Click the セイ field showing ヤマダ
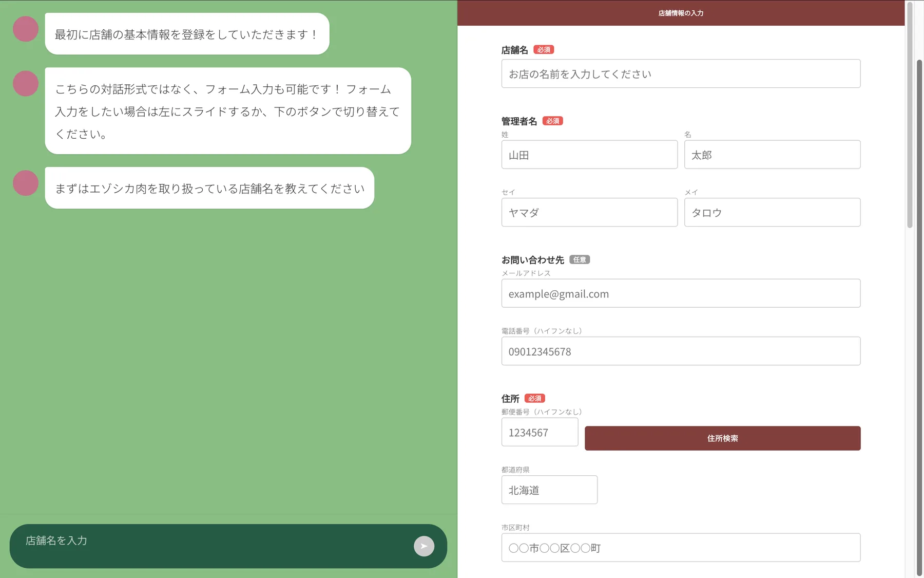This screenshot has height=578, width=924. (589, 212)
